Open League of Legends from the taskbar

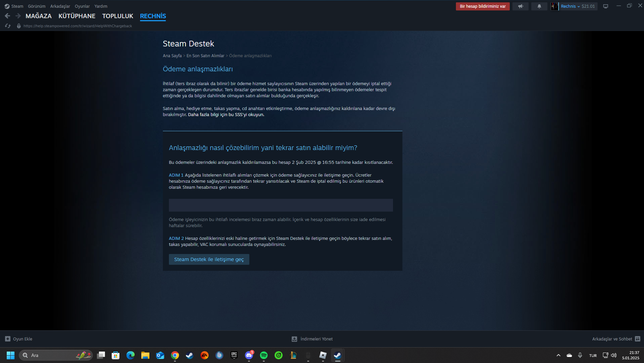(x=293, y=355)
